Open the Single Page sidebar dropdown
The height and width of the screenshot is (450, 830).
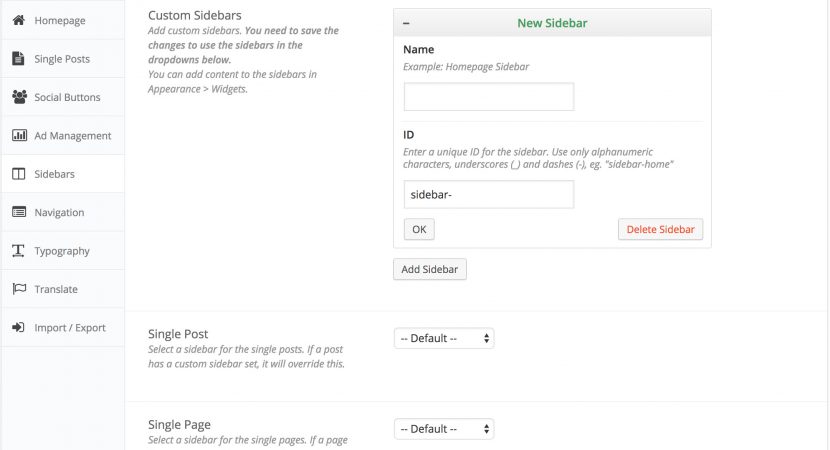coord(444,429)
